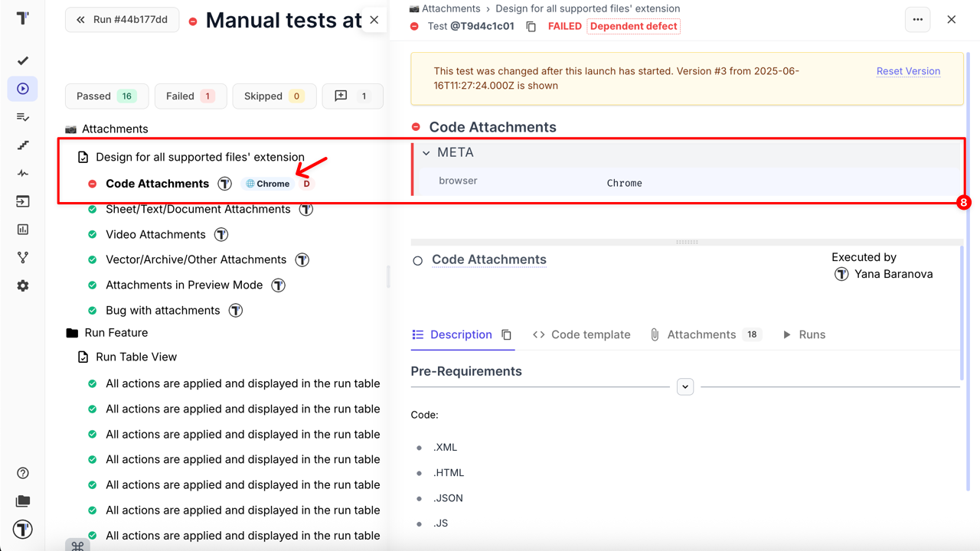Open Settings gear in sidebar
Viewport: 980px width, 551px height.
23,285
